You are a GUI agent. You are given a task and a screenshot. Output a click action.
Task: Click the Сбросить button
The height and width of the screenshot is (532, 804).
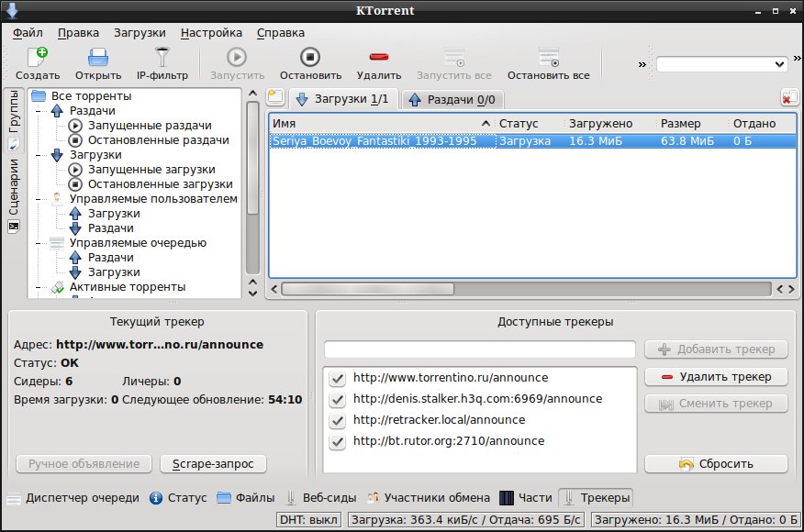coord(716,464)
